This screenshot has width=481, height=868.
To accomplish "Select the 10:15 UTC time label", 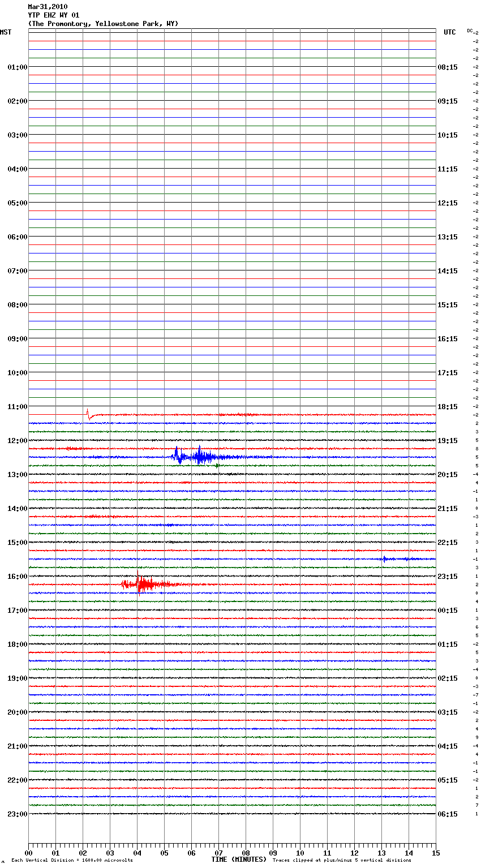I will click(448, 135).
